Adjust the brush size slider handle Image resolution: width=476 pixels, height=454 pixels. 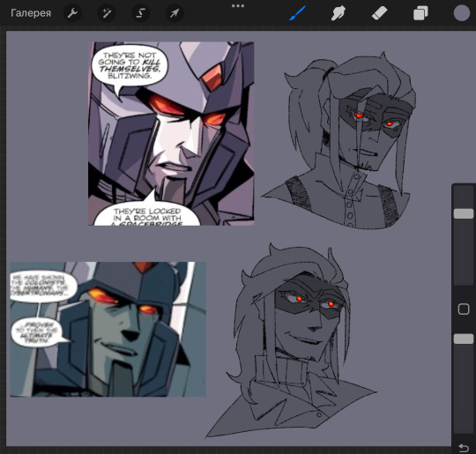[x=464, y=213]
